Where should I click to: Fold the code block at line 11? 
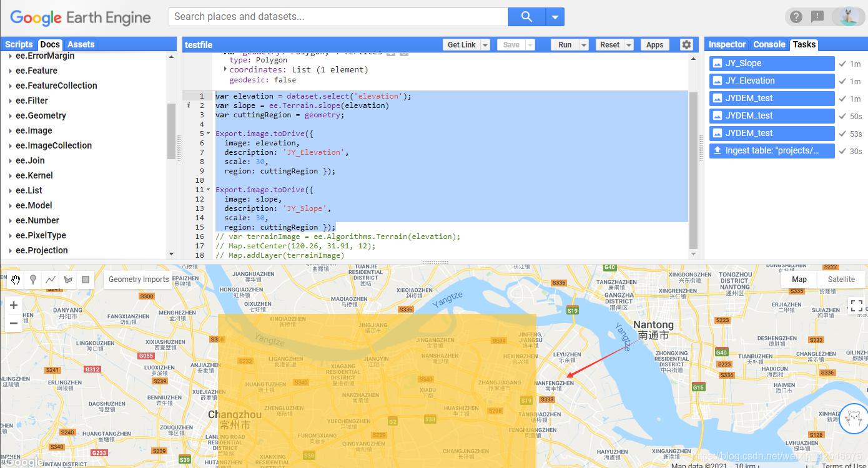208,190
